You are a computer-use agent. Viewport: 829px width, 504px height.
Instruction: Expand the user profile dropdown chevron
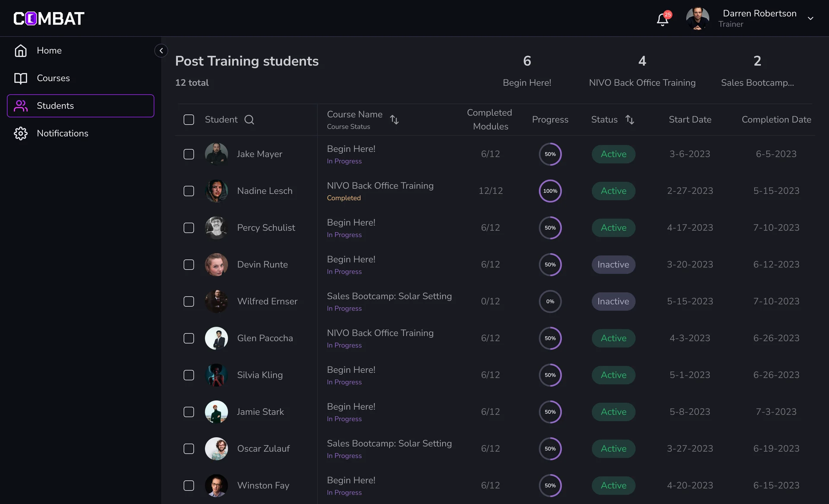pyautogui.click(x=810, y=19)
